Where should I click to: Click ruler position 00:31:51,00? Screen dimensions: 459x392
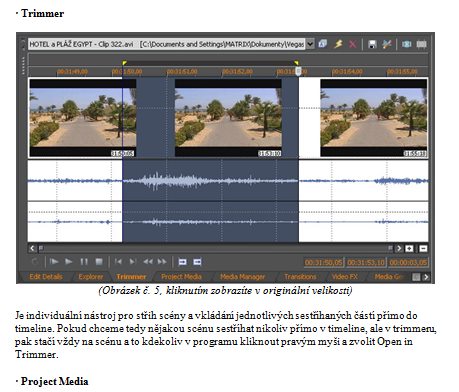pyautogui.click(x=182, y=72)
